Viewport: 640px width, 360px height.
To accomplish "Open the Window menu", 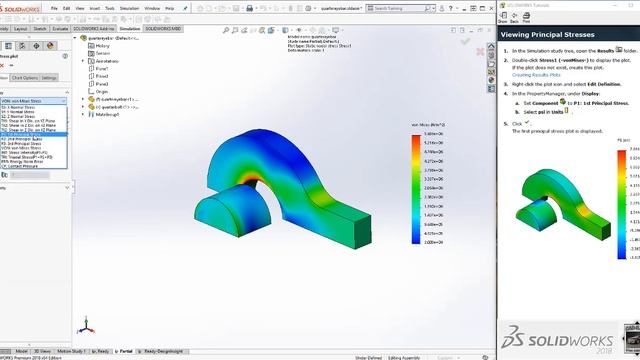I will point(152,8).
